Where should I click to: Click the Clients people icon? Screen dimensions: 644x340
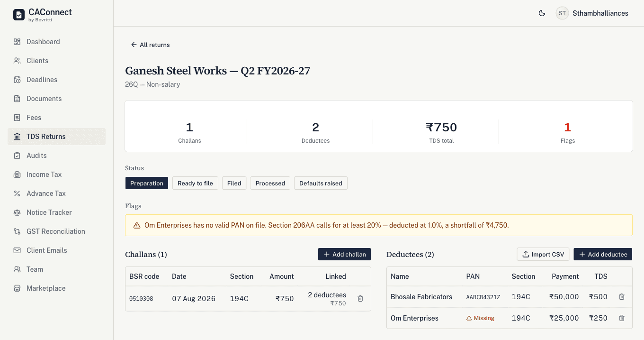point(17,61)
